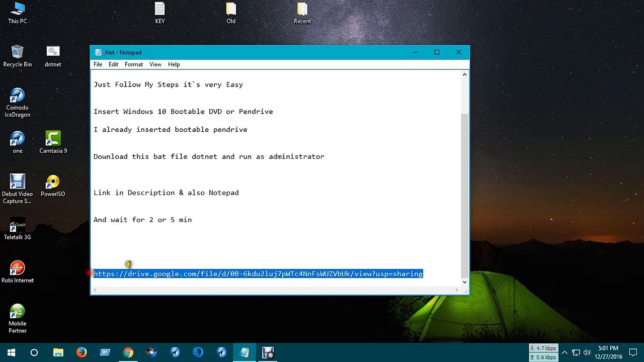Click the Notepad scrollbar down arrow

[x=464, y=282]
